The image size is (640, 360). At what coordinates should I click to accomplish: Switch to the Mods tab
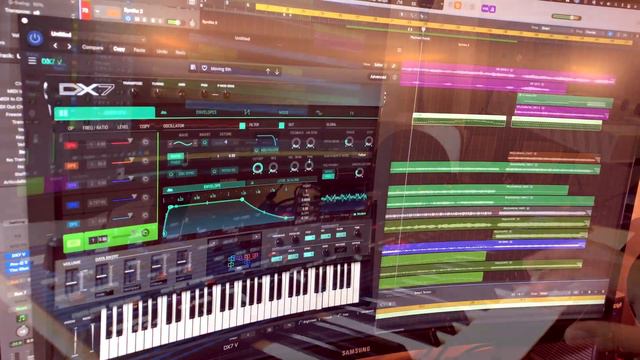[283, 112]
